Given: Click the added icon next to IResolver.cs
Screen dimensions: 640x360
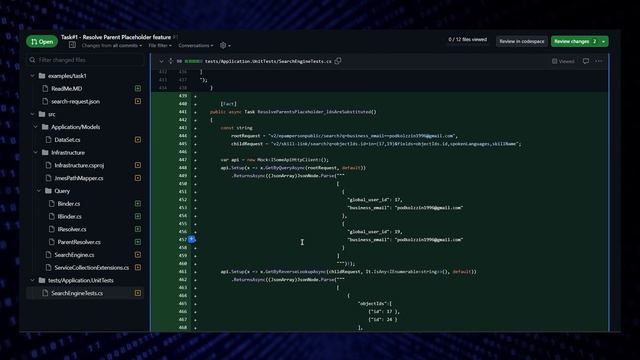Looking at the screenshot, I should point(138,229).
